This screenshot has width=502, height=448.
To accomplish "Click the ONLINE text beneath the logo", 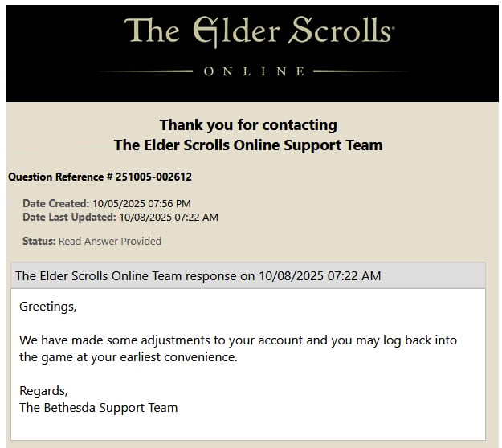I will pos(255,71).
